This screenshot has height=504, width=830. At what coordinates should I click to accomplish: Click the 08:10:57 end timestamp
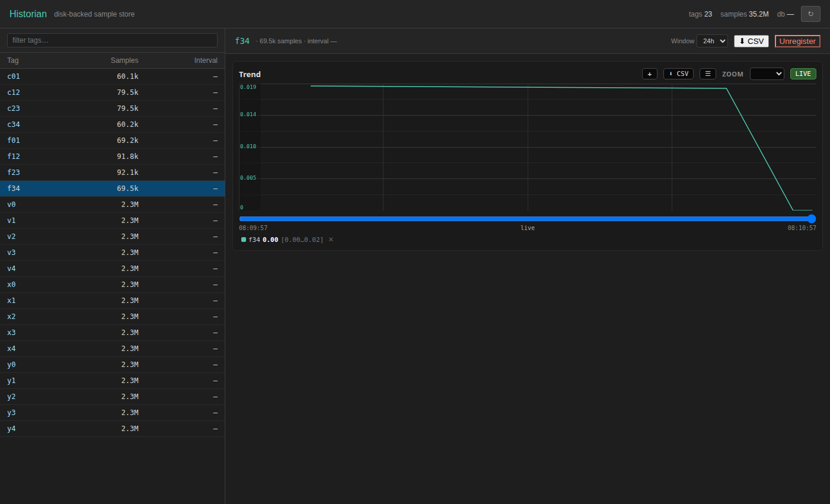[802, 228]
